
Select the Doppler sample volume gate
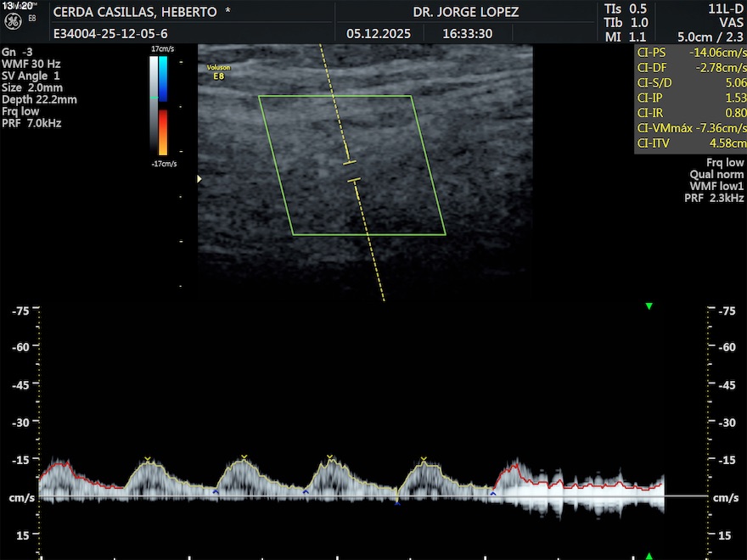click(x=351, y=171)
